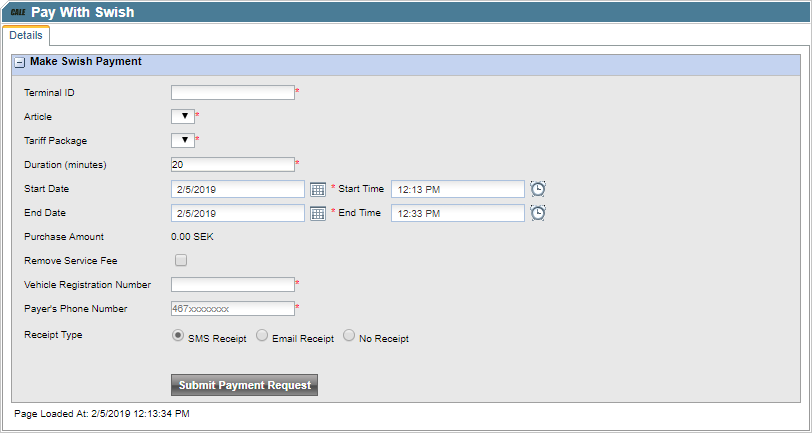The width and height of the screenshot is (812, 433).
Task: Choose the No Receipt option
Action: coord(349,336)
